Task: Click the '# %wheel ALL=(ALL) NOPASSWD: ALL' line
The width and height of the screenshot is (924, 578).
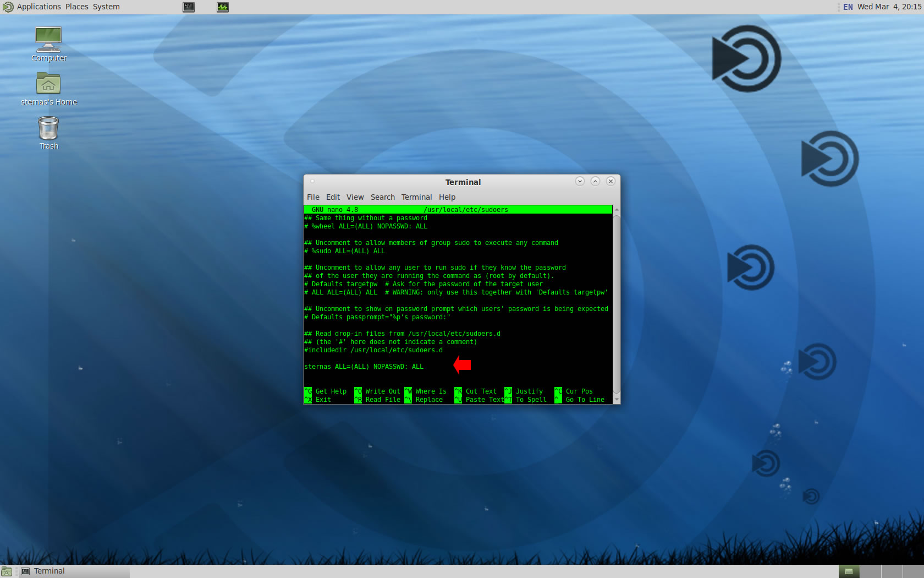Action: point(366,226)
